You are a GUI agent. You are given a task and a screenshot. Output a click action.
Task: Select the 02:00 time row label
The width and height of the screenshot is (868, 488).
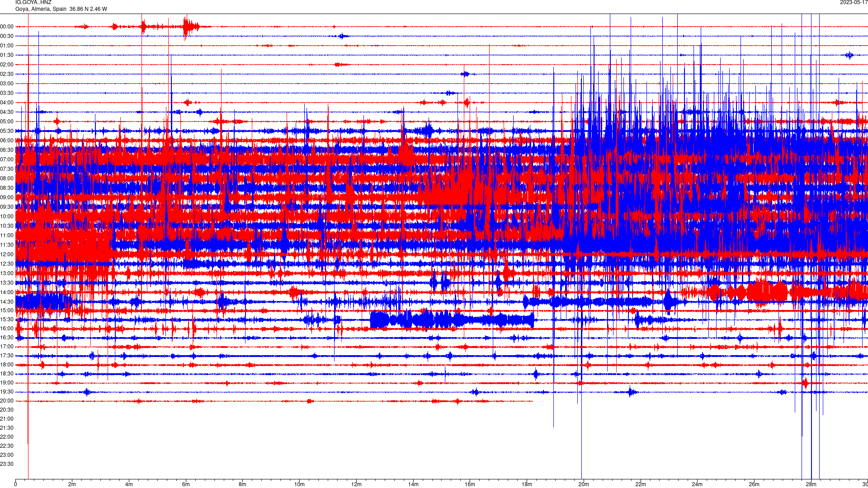(7, 65)
